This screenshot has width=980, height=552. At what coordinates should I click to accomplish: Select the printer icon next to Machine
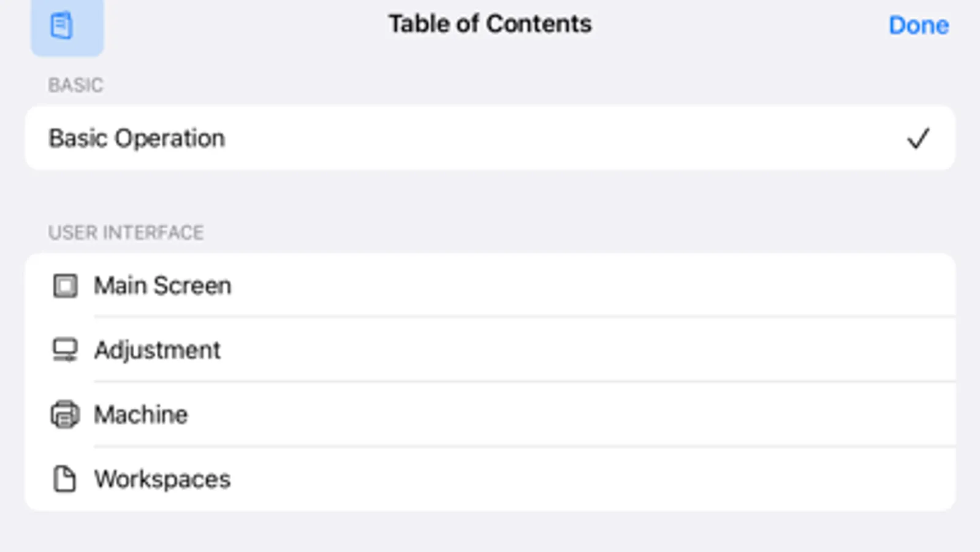tap(65, 414)
